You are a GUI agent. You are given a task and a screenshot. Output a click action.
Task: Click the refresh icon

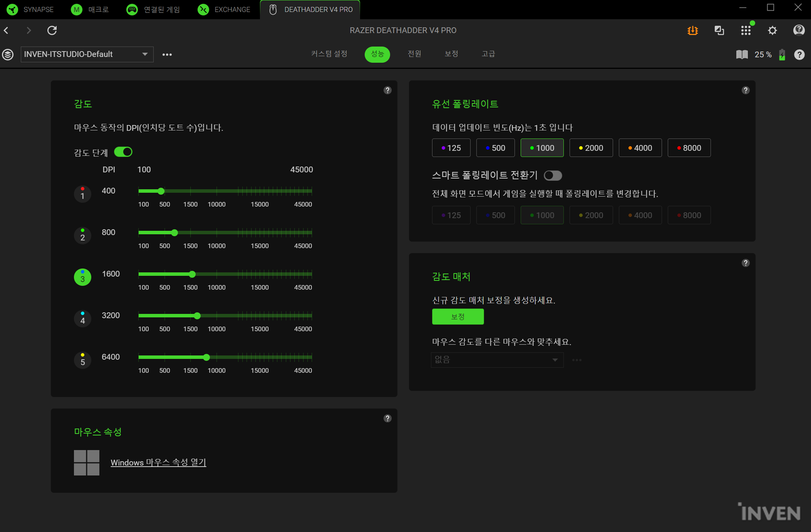coord(52,30)
